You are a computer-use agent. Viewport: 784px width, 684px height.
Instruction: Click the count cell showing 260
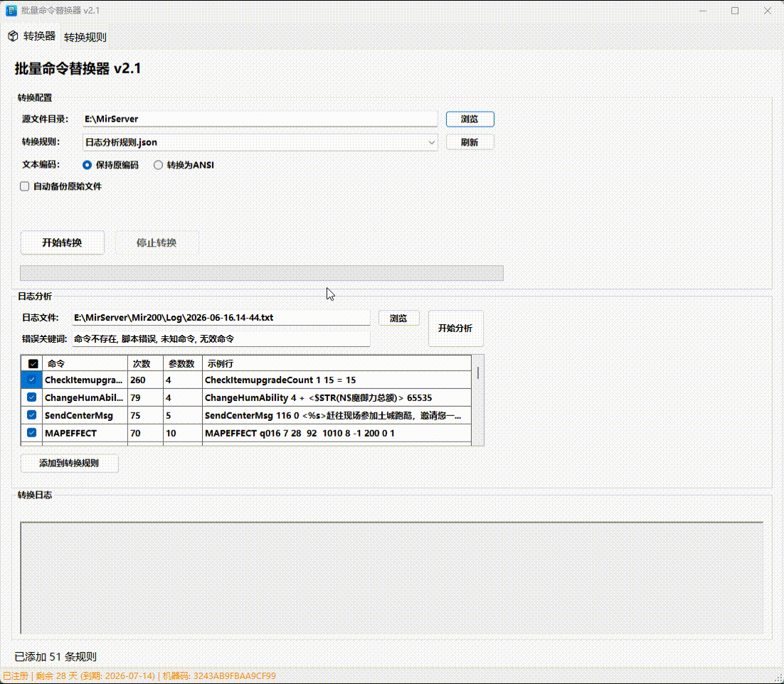[146, 380]
